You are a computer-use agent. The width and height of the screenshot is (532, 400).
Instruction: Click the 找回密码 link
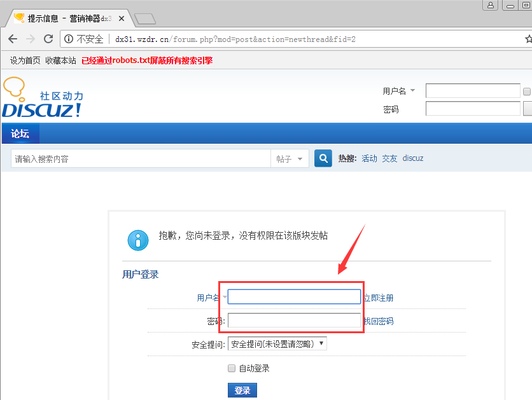click(378, 321)
